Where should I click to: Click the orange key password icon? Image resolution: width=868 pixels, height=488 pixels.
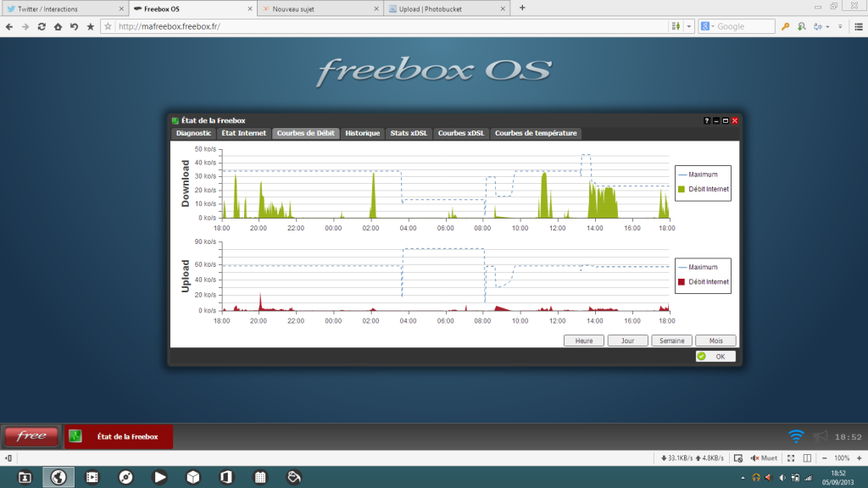(x=785, y=26)
